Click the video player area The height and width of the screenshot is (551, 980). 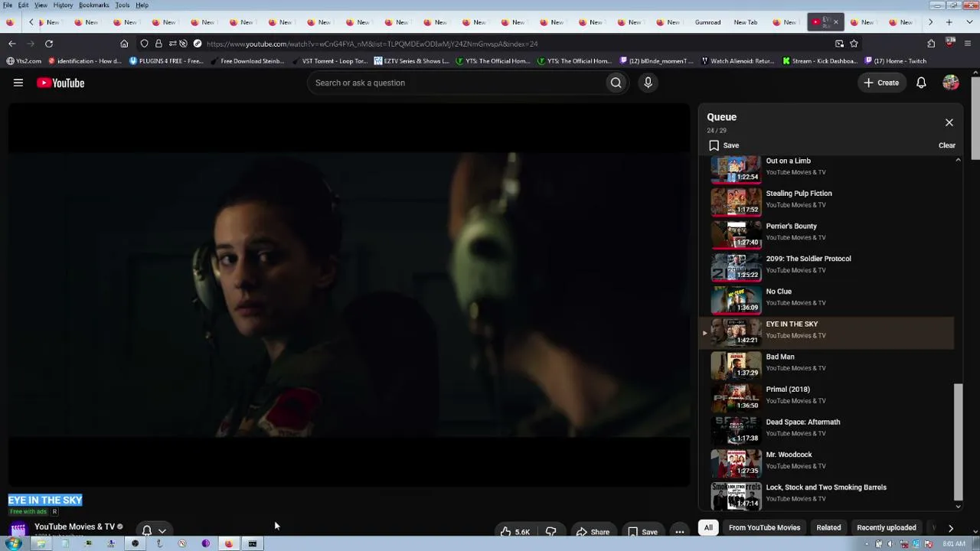pyautogui.click(x=349, y=295)
